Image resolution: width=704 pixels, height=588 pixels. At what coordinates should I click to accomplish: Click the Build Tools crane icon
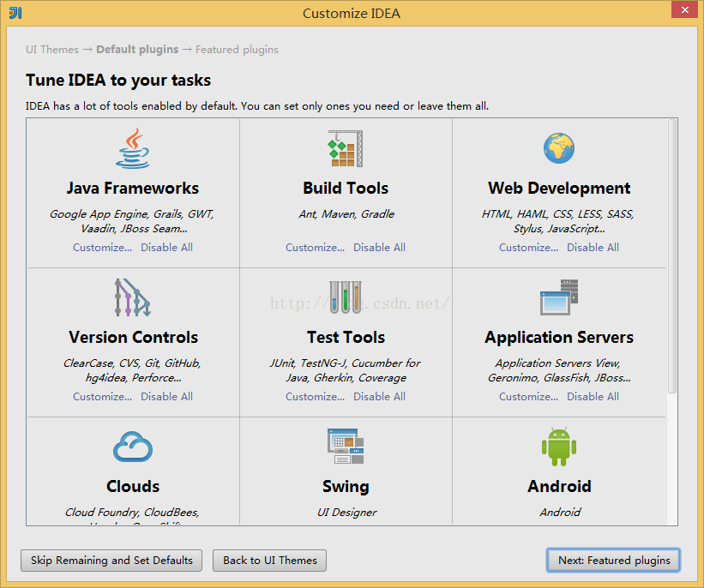[346, 148]
